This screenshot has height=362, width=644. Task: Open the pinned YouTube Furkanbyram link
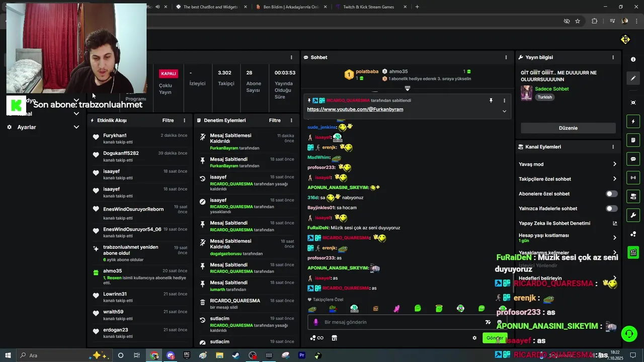(x=355, y=110)
